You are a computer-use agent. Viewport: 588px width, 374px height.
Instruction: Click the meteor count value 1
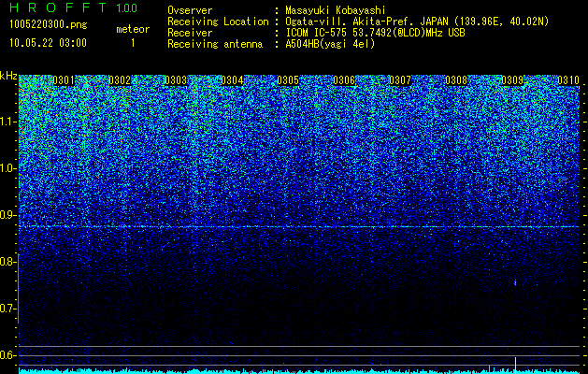pos(133,43)
